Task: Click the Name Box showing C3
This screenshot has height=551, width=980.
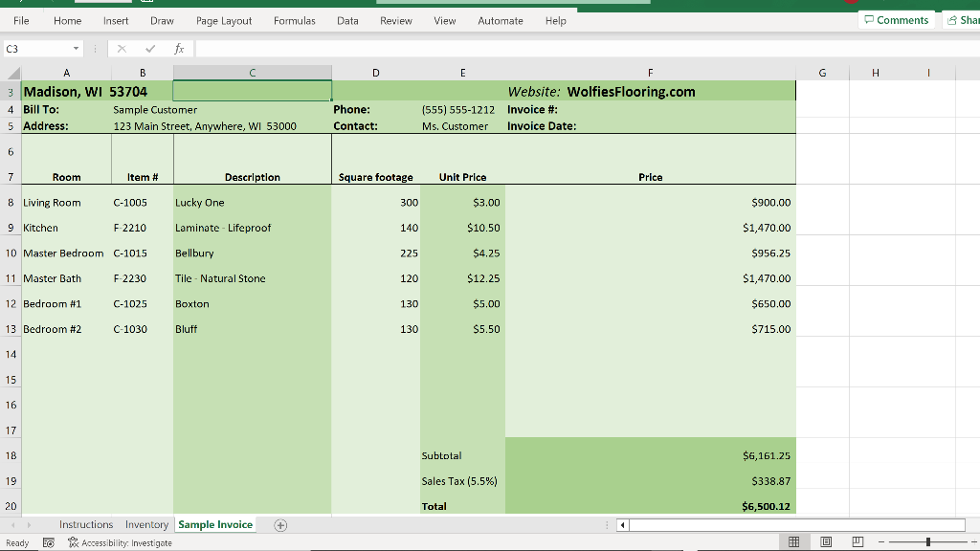Action: [36, 49]
